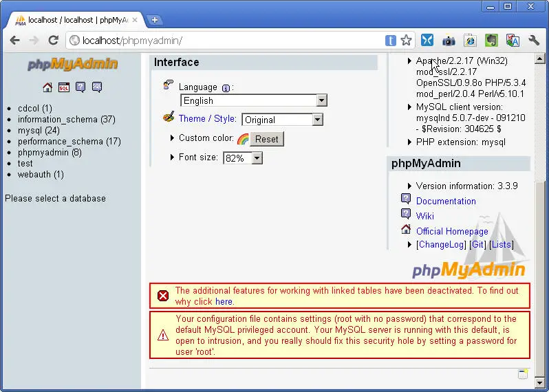Select the cdcol (1) database
The image size is (549, 392).
(35, 109)
